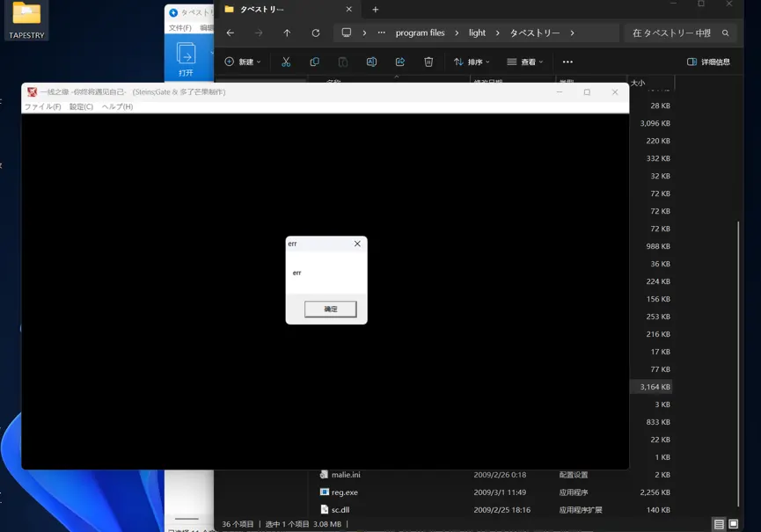
Task: Switch to large thumbnails view icon in status bar
Action: point(734,524)
